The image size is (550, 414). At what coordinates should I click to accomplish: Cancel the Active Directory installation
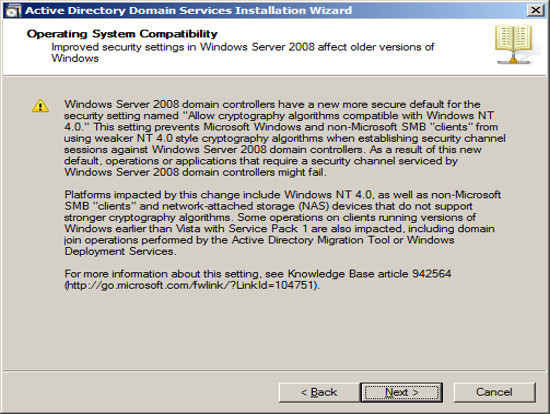click(x=494, y=392)
